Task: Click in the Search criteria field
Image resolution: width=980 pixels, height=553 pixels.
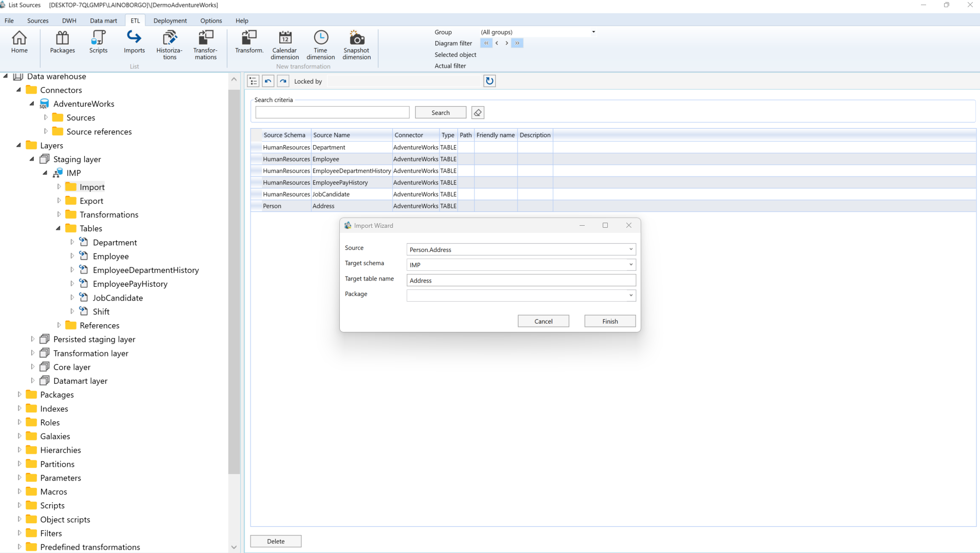Action: point(332,113)
